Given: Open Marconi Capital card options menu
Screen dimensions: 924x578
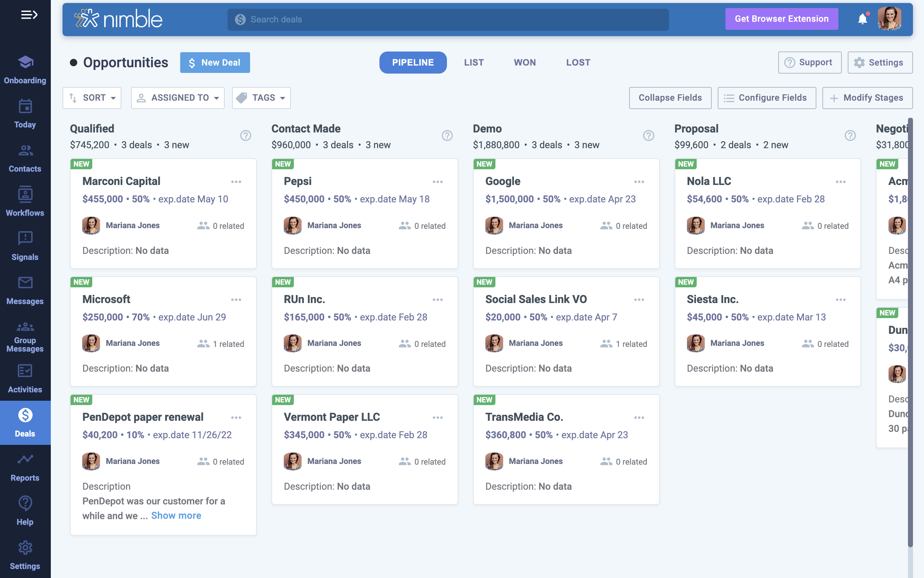Looking at the screenshot, I should 236,182.
